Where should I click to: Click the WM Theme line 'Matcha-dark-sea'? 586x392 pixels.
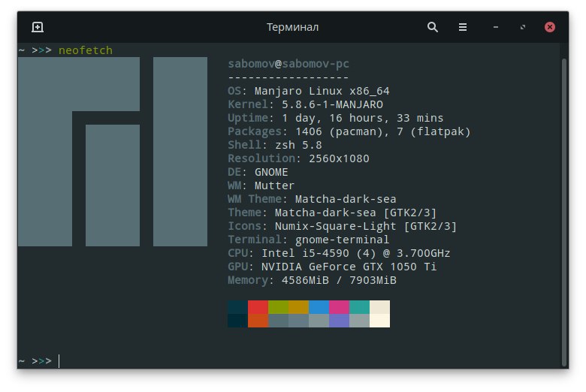point(346,199)
